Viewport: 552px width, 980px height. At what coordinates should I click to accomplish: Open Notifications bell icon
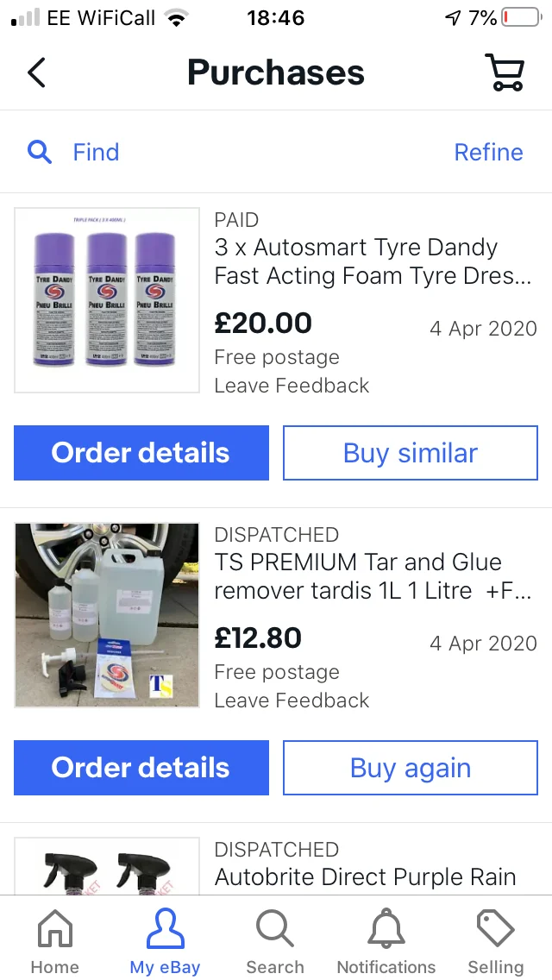[x=386, y=929]
